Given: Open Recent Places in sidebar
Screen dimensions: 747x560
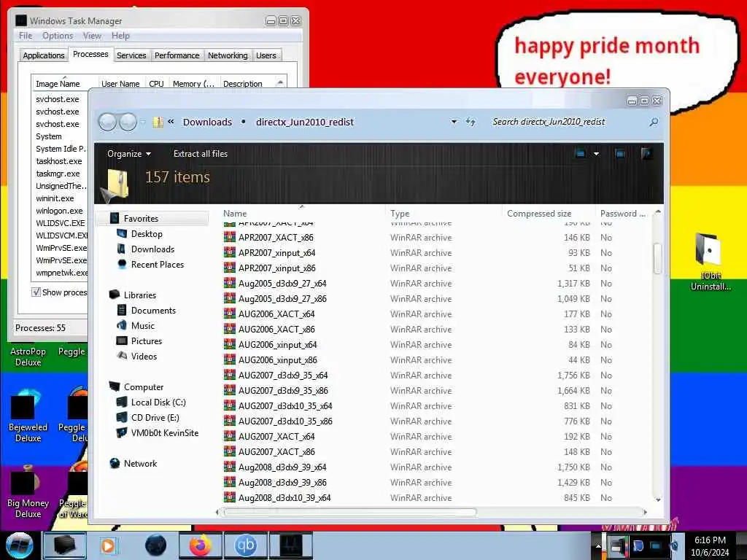Looking at the screenshot, I should coord(158,264).
